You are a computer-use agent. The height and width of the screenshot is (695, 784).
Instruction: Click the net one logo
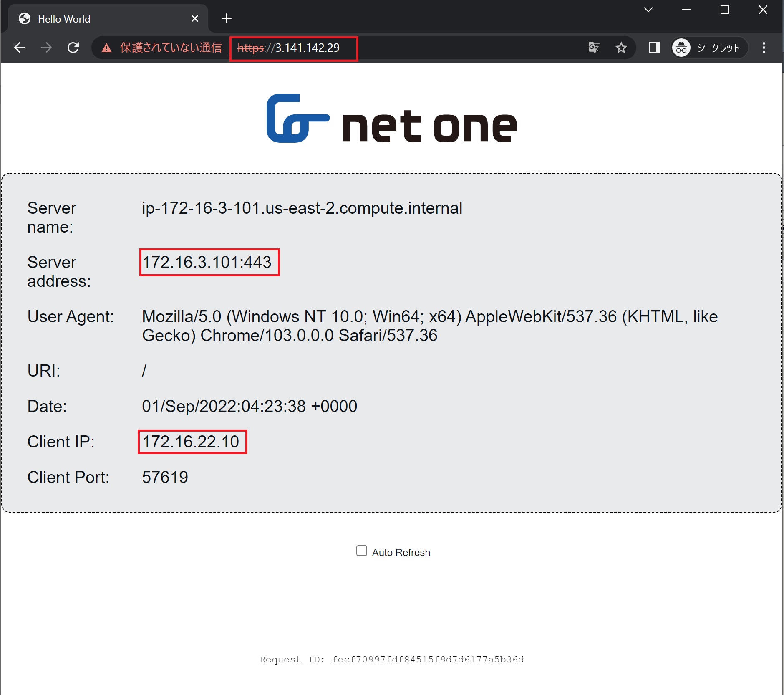392,118
